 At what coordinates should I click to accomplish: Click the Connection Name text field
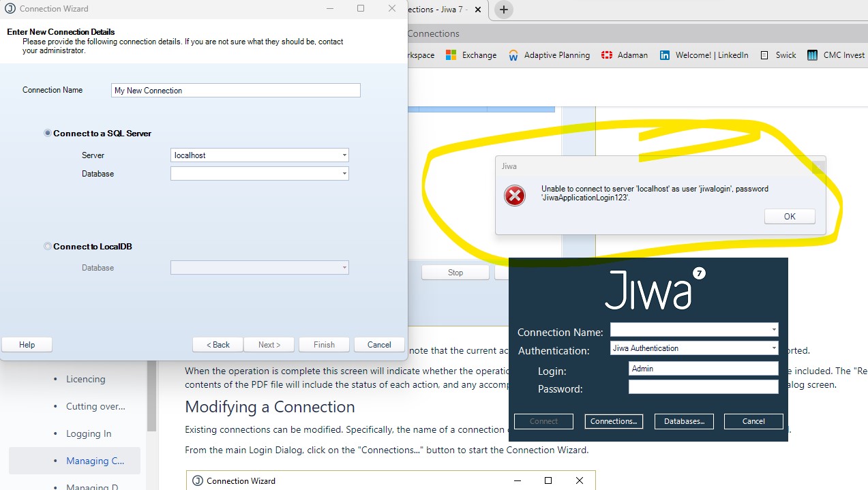[235, 91]
